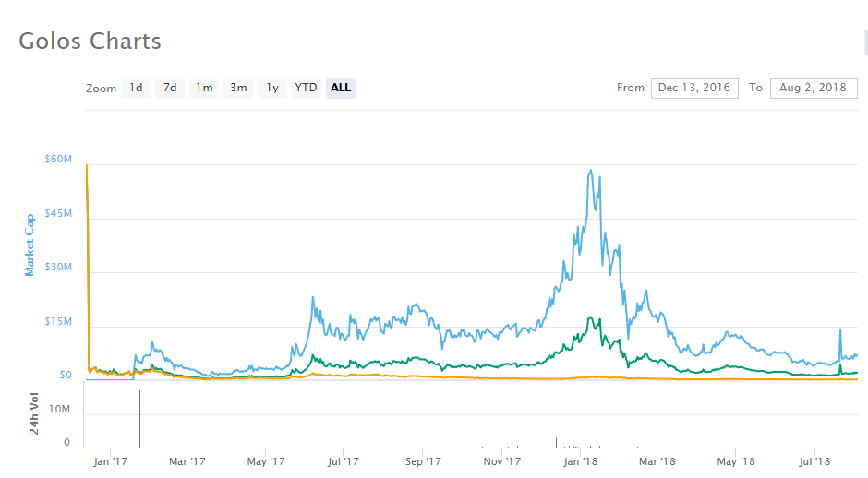Click the Jul '18 date label
Viewport: 868px width, 478px height.
814,461
